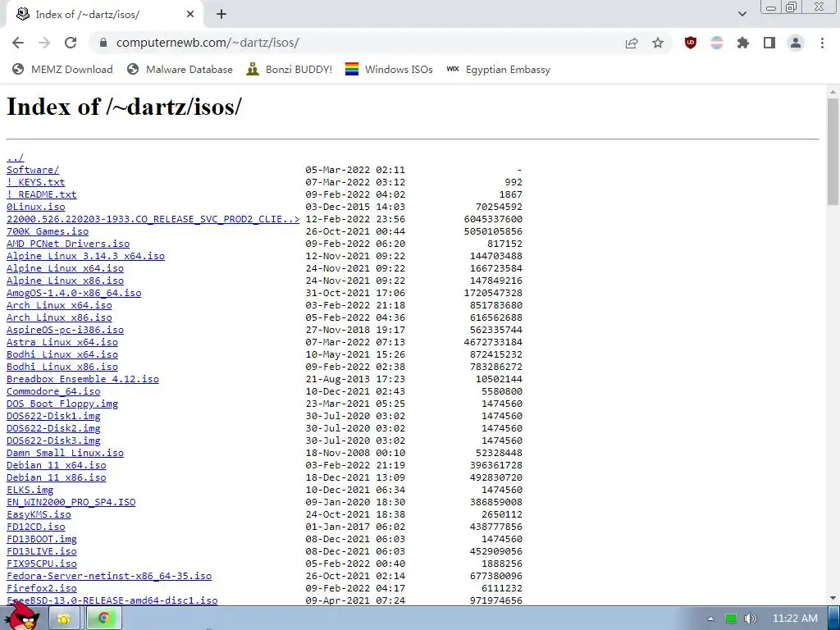Open Bonzi BUDDY! bookmark
This screenshot has height=630, width=840.
tap(290, 69)
